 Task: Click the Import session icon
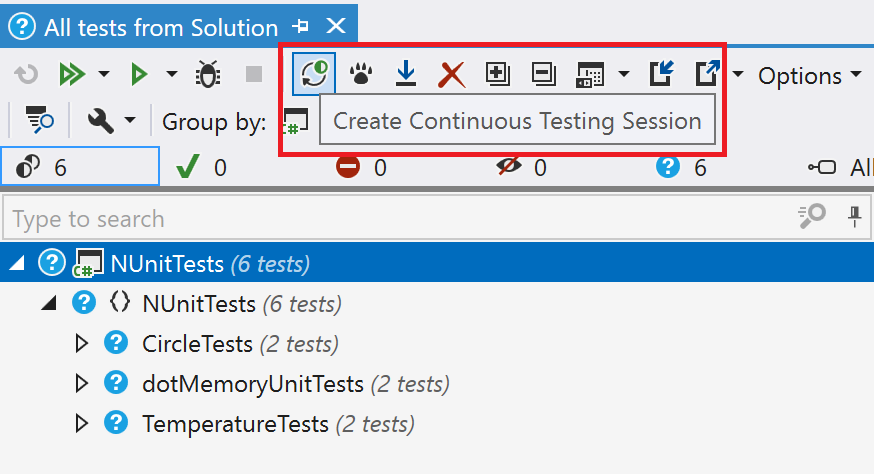pos(662,73)
